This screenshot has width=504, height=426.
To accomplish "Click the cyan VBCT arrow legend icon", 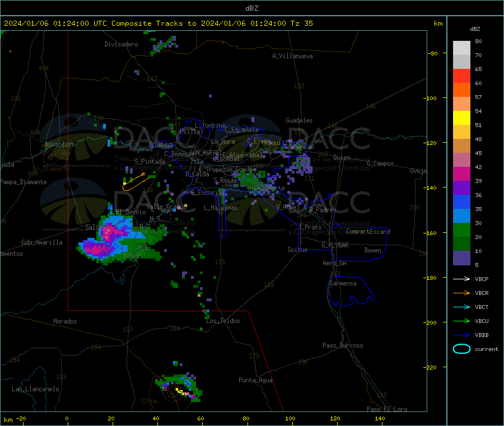I will click(461, 307).
